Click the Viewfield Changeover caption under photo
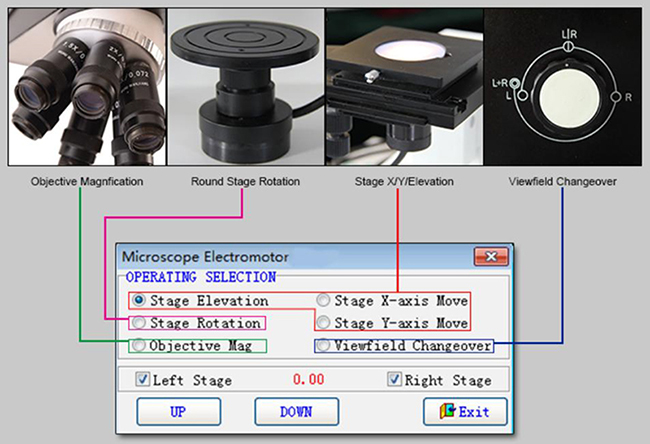 [x=563, y=182]
